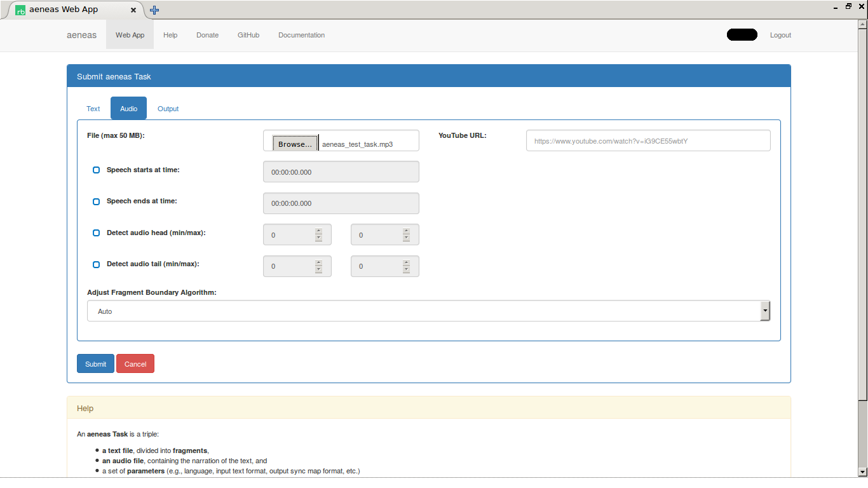The height and width of the screenshot is (488, 868).
Task: Increase the audio head maximum value
Action: 406,231
